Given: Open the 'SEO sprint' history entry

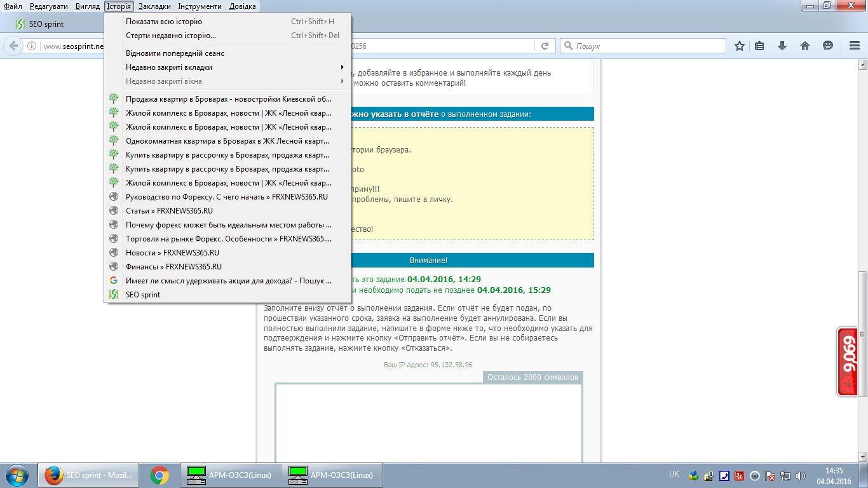Looking at the screenshot, I should coord(228,295).
